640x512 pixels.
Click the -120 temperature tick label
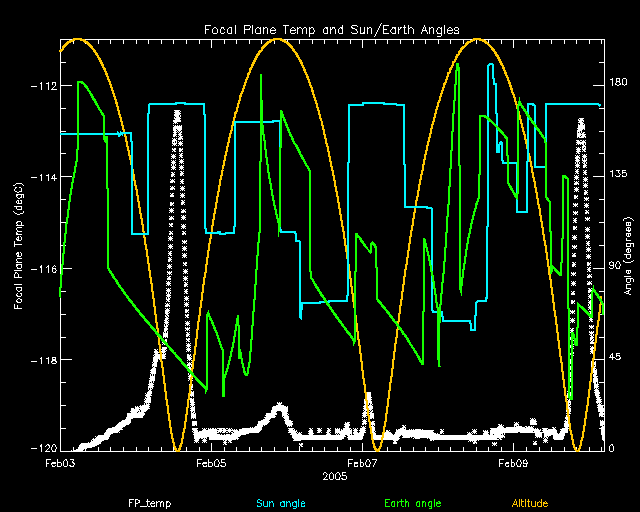(x=42, y=450)
